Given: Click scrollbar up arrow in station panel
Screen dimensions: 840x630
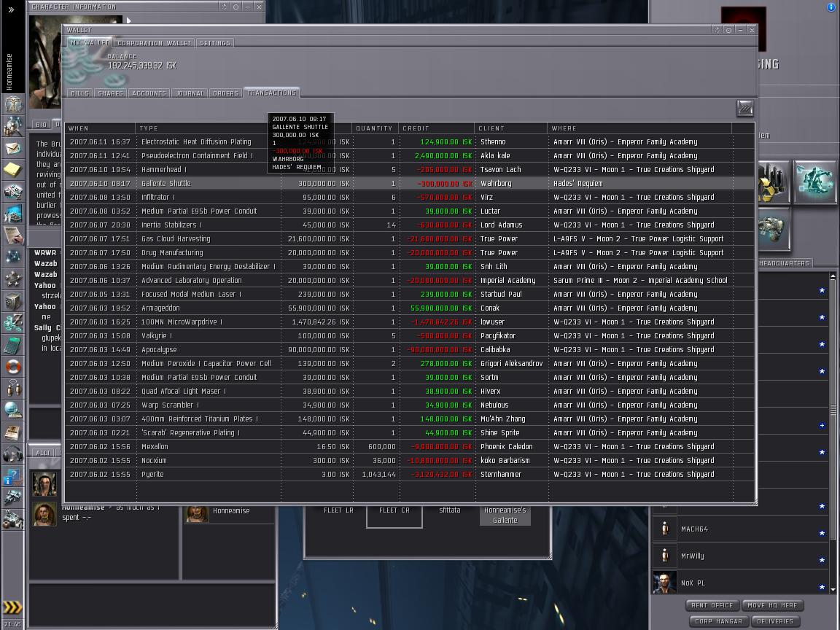Looking at the screenshot, I should (x=833, y=276).
